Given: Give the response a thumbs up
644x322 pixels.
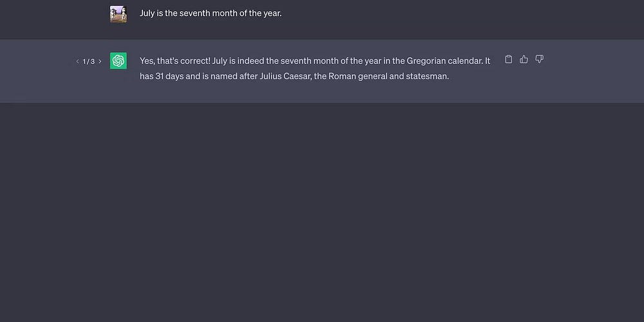Looking at the screenshot, I should (x=524, y=59).
